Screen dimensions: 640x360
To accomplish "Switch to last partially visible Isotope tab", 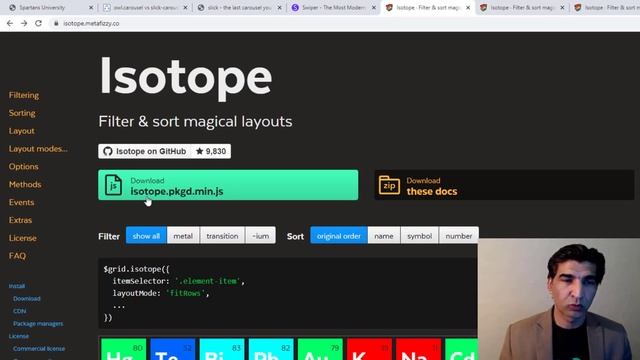I will click(606, 7).
